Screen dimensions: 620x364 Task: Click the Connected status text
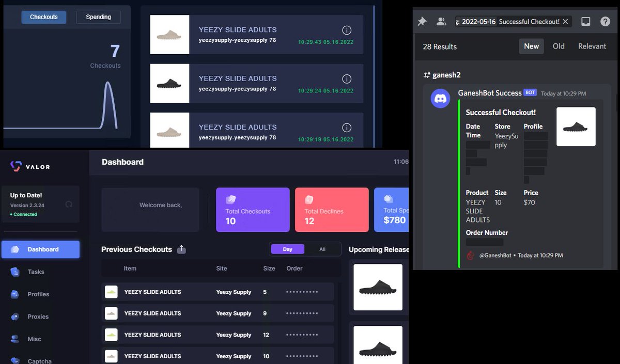[x=24, y=214]
